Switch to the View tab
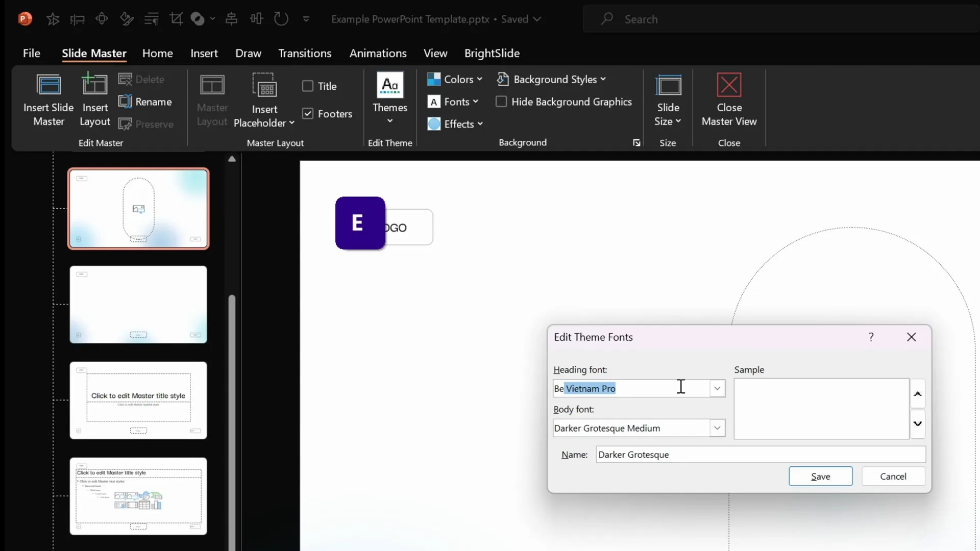Image resolution: width=980 pixels, height=551 pixels. pyautogui.click(x=435, y=53)
